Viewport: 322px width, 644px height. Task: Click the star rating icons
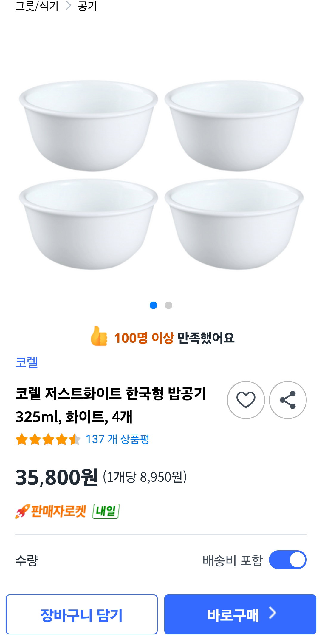[48, 439]
